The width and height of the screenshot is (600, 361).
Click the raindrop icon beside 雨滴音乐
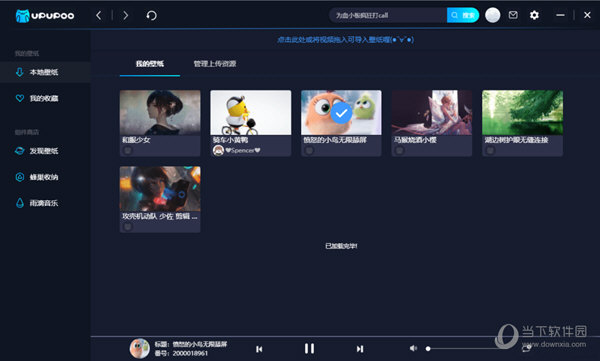[x=20, y=203]
